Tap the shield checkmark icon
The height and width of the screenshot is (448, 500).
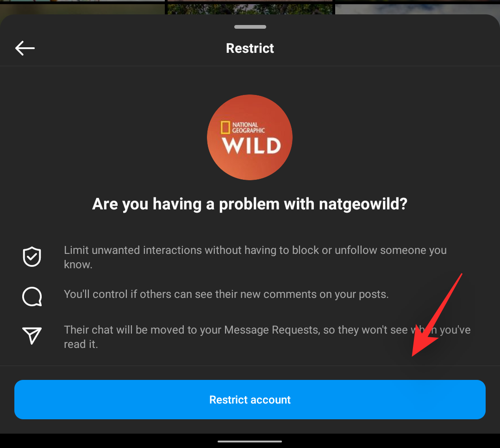32,257
